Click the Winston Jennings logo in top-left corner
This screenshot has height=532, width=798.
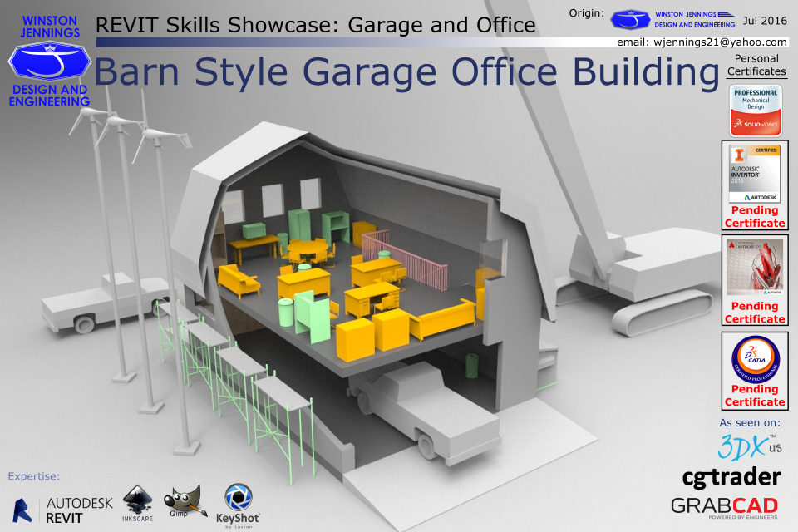[49, 61]
